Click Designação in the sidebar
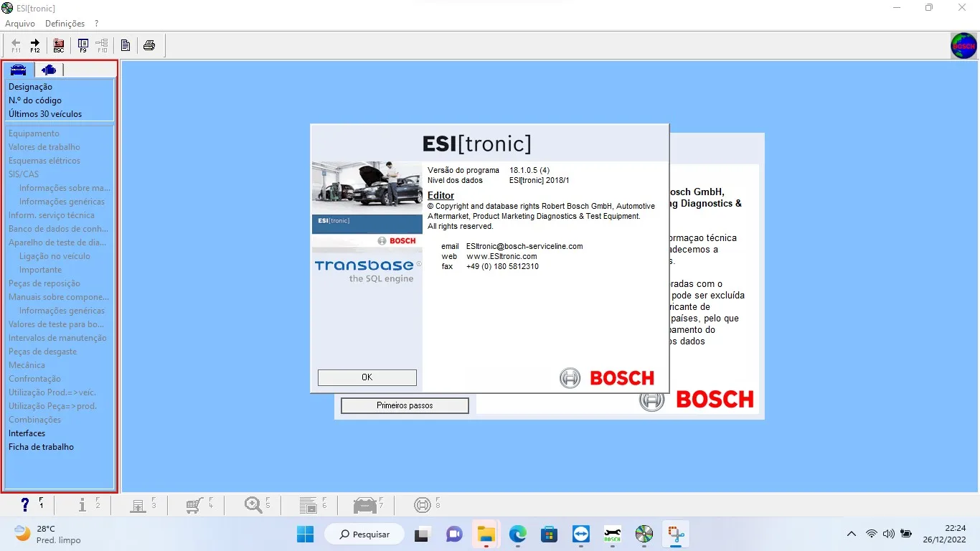This screenshot has width=980, height=551. 30,87
